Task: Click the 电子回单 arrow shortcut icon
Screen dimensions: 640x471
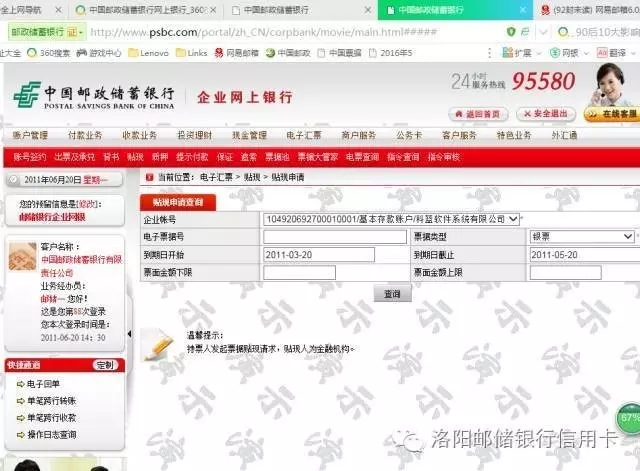Action: click(20, 383)
